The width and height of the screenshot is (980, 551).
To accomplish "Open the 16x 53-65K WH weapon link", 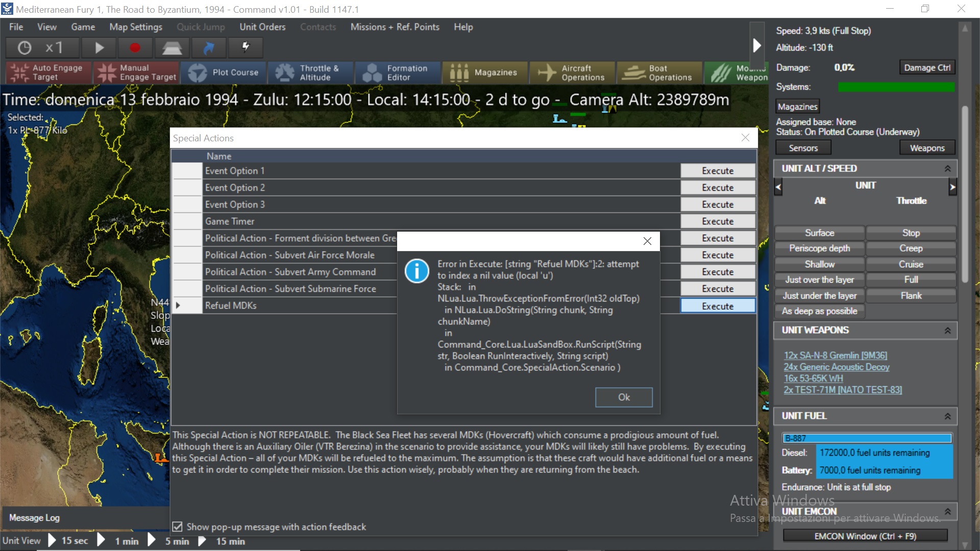I will 813,378.
